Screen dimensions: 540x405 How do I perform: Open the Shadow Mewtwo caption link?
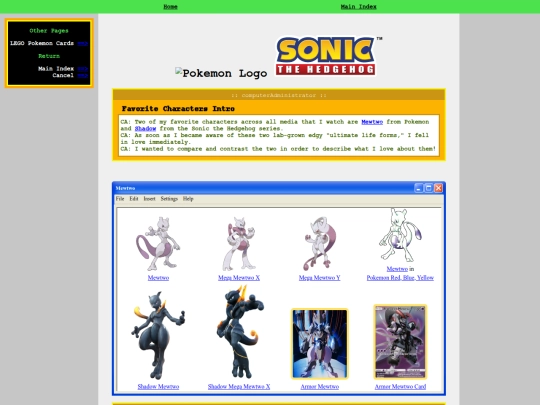pyautogui.click(x=158, y=386)
